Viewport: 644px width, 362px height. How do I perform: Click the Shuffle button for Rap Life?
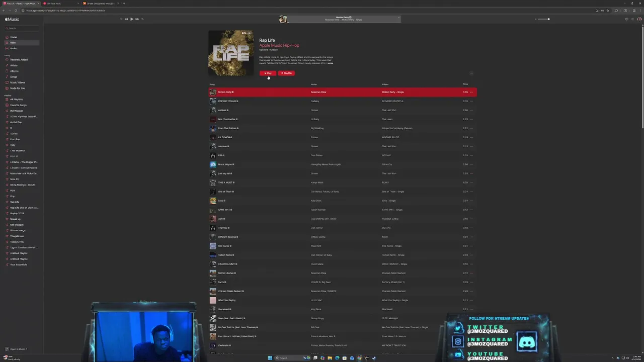(286, 73)
